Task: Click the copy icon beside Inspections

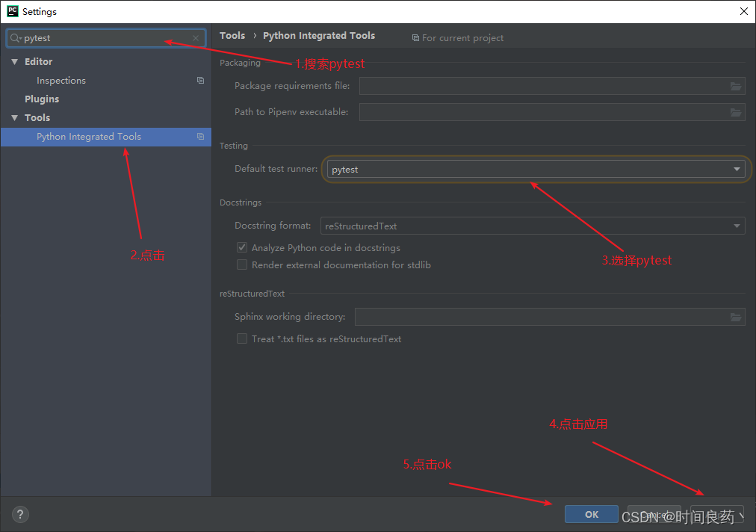Action: pyautogui.click(x=200, y=80)
